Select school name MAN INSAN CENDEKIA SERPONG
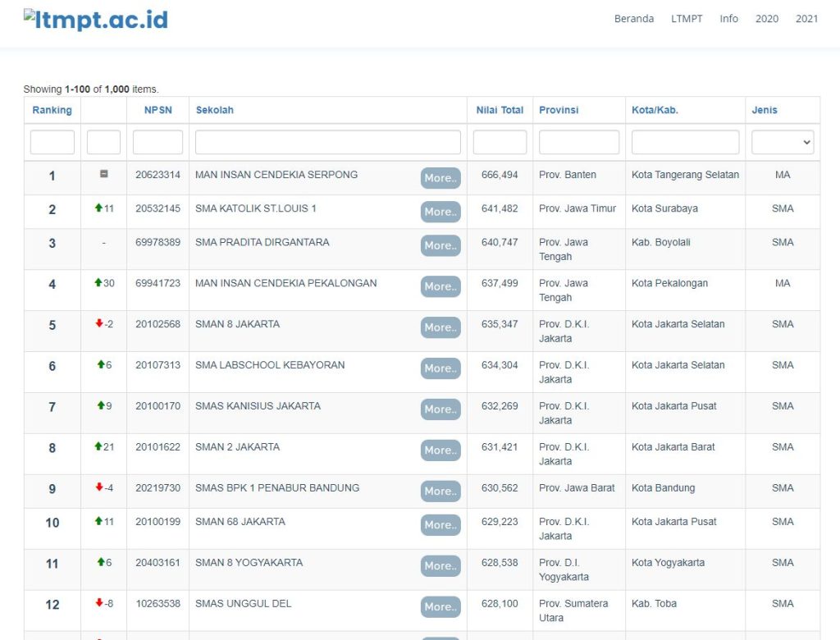The width and height of the screenshot is (840, 640). [x=276, y=175]
